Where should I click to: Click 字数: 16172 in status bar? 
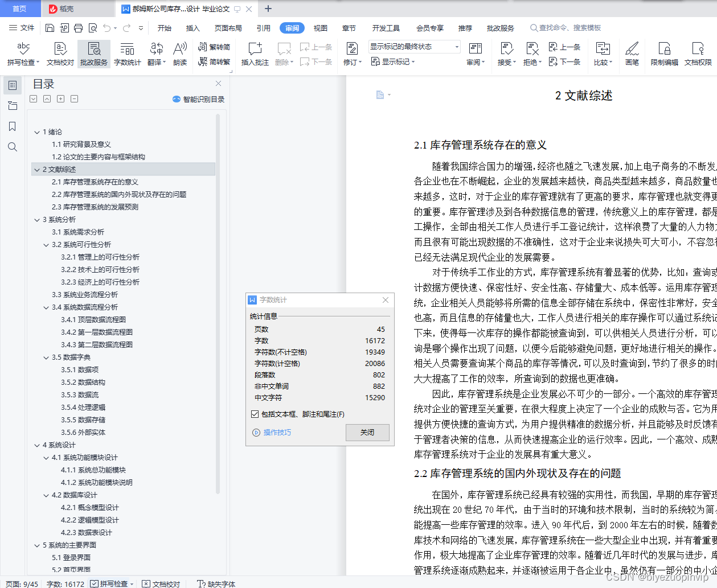tap(65, 583)
